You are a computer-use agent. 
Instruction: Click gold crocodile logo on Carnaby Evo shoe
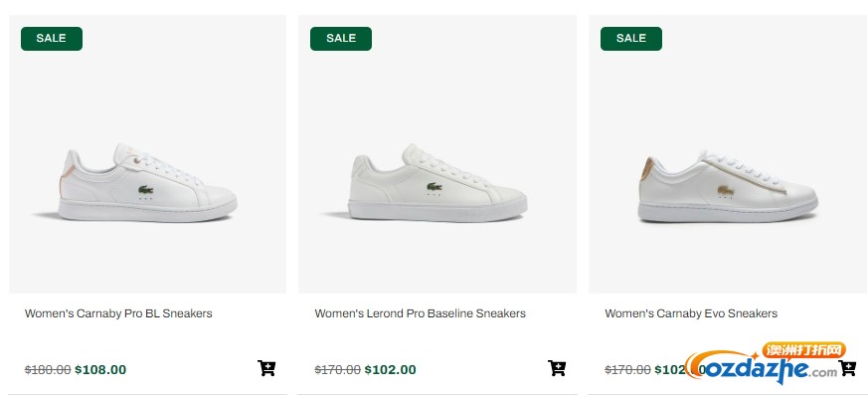coord(726,190)
